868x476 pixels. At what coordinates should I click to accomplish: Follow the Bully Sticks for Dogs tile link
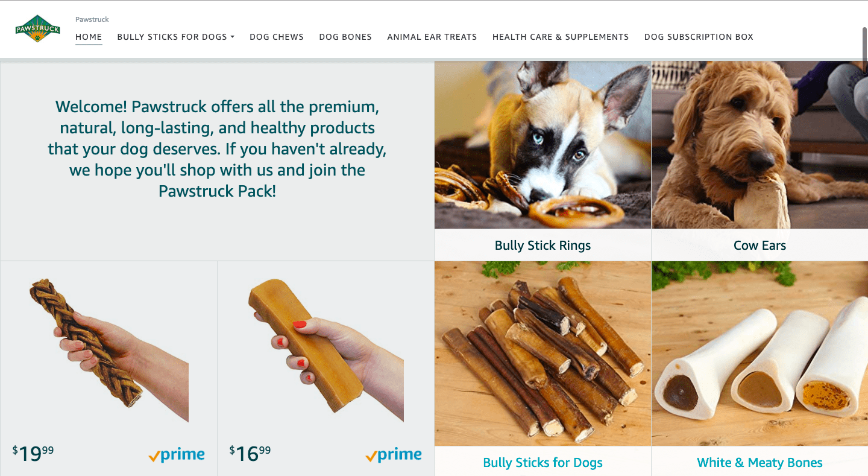[542, 463]
